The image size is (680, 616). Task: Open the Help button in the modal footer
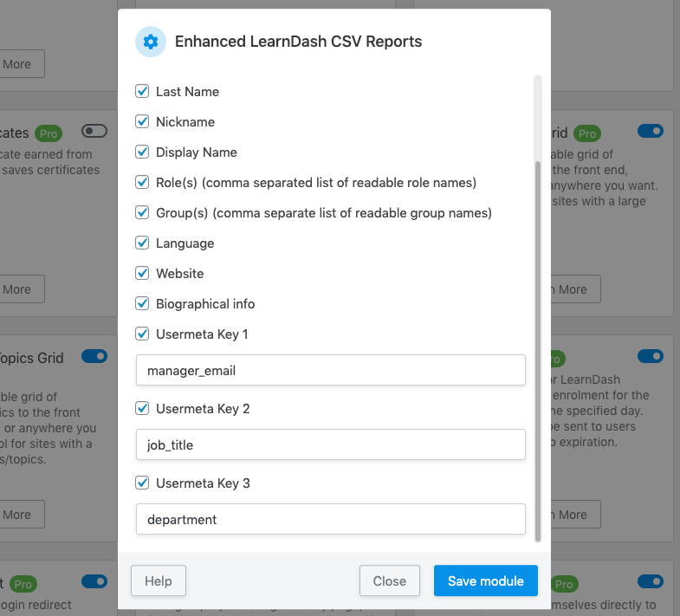pyautogui.click(x=158, y=580)
